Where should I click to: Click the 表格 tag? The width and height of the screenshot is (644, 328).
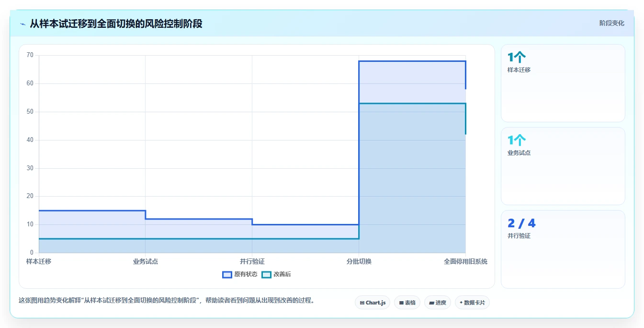click(x=407, y=303)
